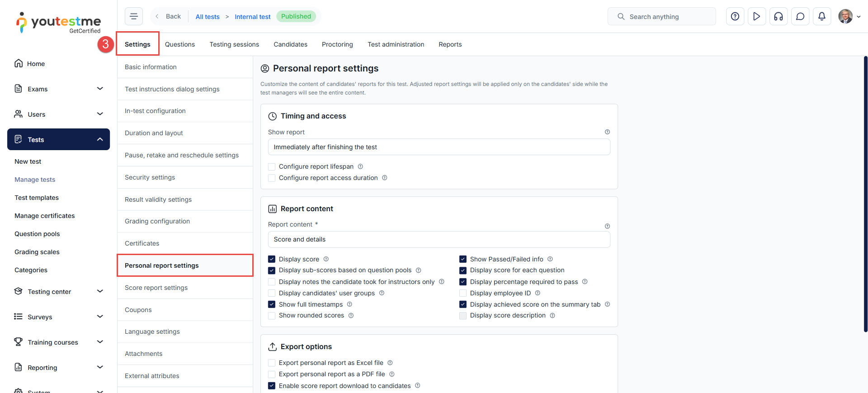Go to the Test administration tab

pos(396,44)
